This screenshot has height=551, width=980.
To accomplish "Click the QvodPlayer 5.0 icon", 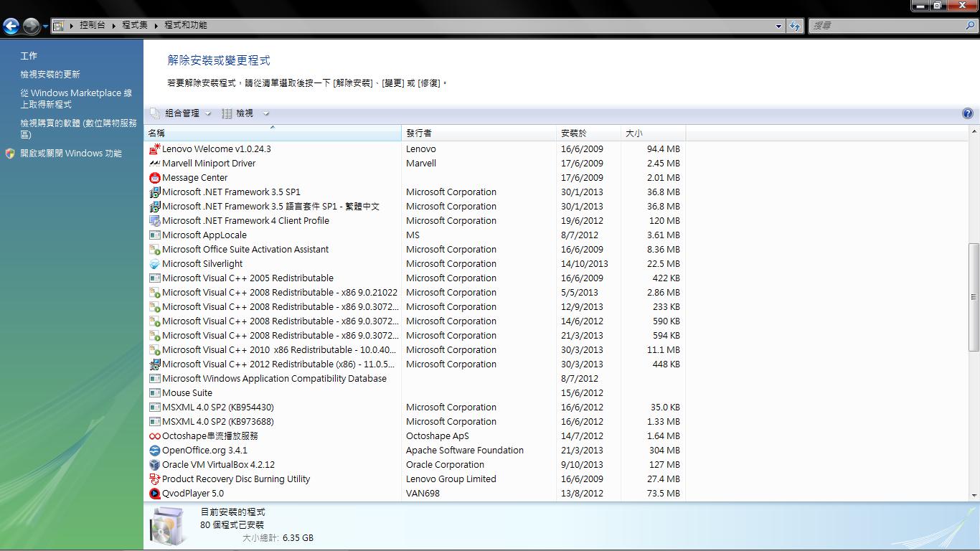I will coord(154,494).
